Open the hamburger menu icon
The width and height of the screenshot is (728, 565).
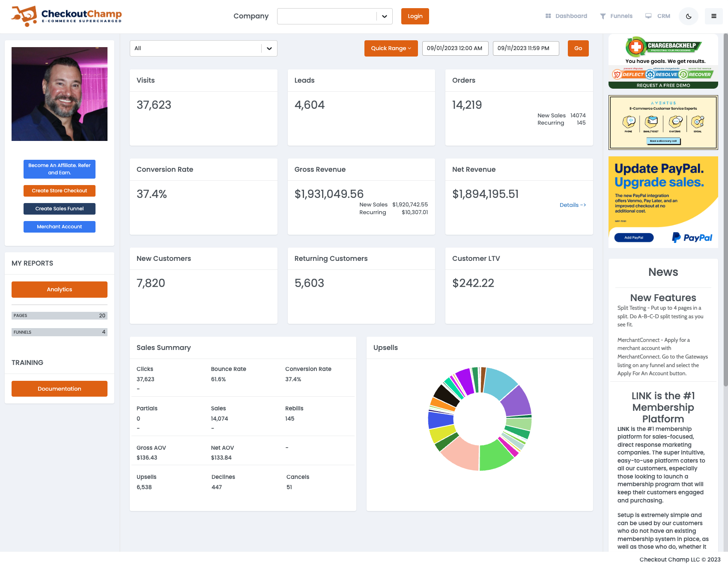pyautogui.click(x=713, y=16)
